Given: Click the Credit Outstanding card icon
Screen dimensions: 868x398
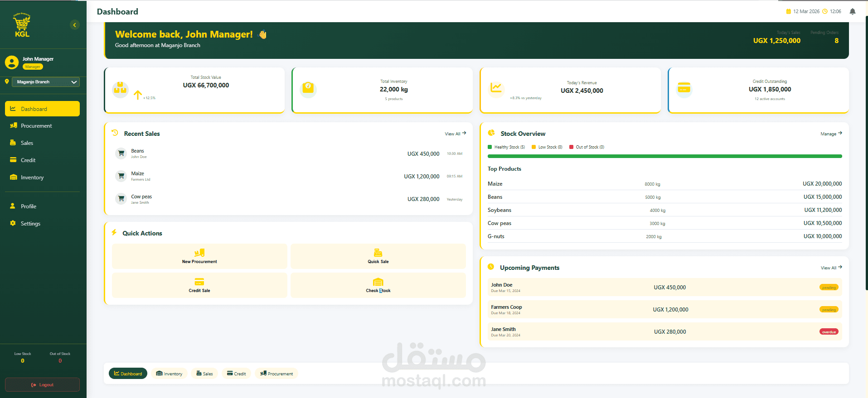Looking at the screenshot, I should [x=684, y=89].
